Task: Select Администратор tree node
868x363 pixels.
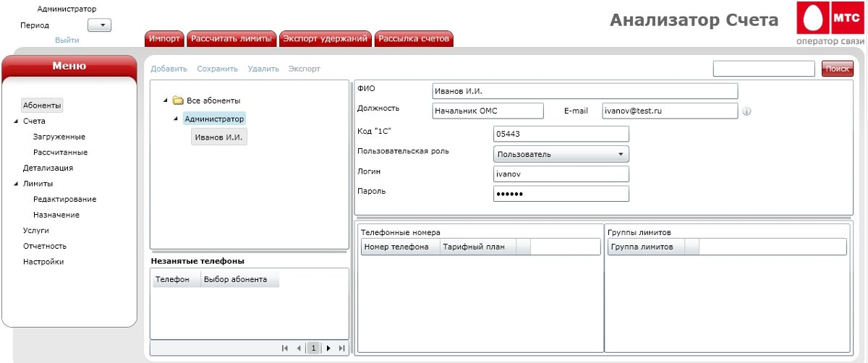Action: point(214,119)
